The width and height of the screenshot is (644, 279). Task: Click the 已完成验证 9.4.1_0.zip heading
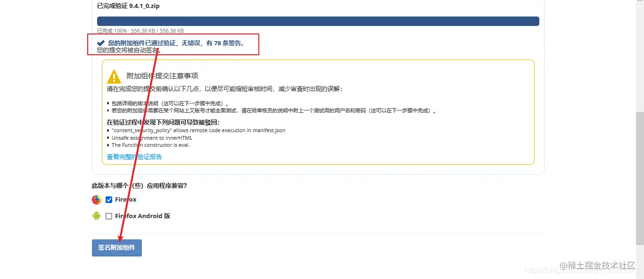click(x=128, y=6)
